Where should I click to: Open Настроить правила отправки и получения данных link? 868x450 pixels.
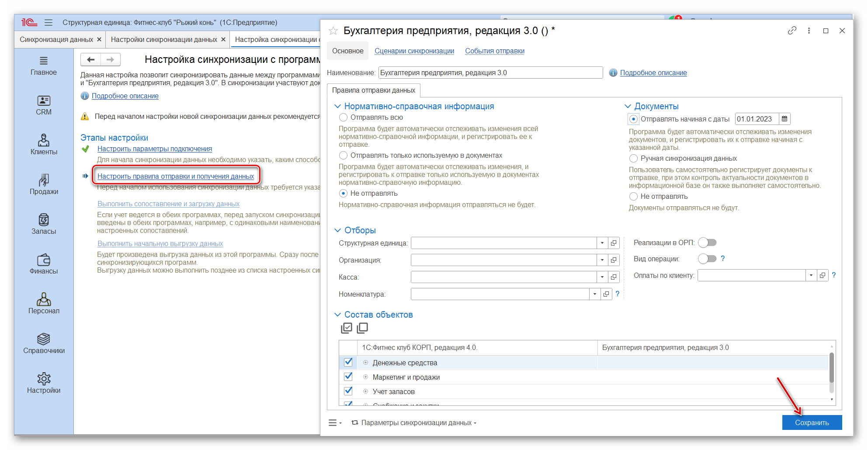click(176, 177)
